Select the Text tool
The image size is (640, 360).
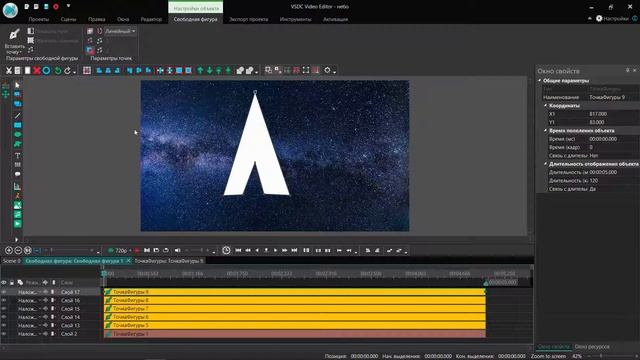[17, 156]
